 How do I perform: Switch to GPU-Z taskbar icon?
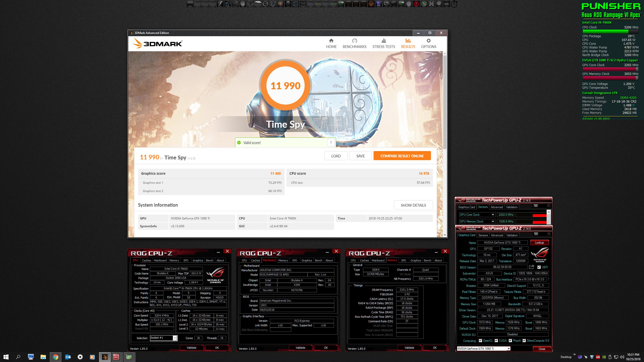(x=129, y=357)
